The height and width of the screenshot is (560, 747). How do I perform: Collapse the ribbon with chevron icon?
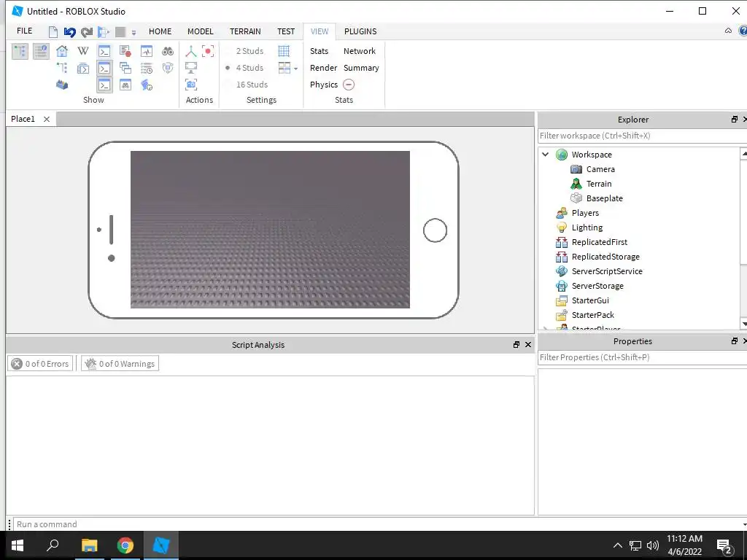pos(728,31)
